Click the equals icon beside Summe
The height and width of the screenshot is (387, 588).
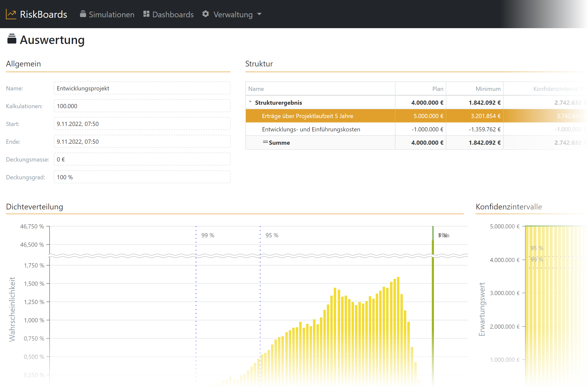[x=265, y=142]
